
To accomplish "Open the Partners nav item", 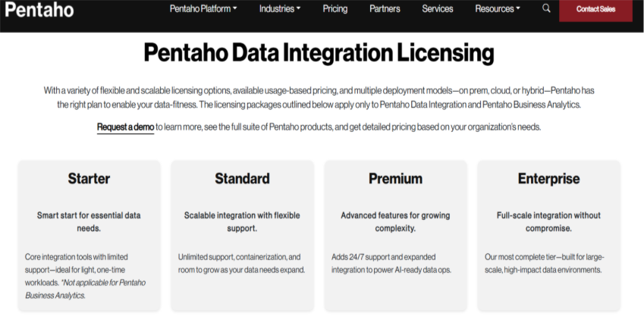I will coord(385,8).
